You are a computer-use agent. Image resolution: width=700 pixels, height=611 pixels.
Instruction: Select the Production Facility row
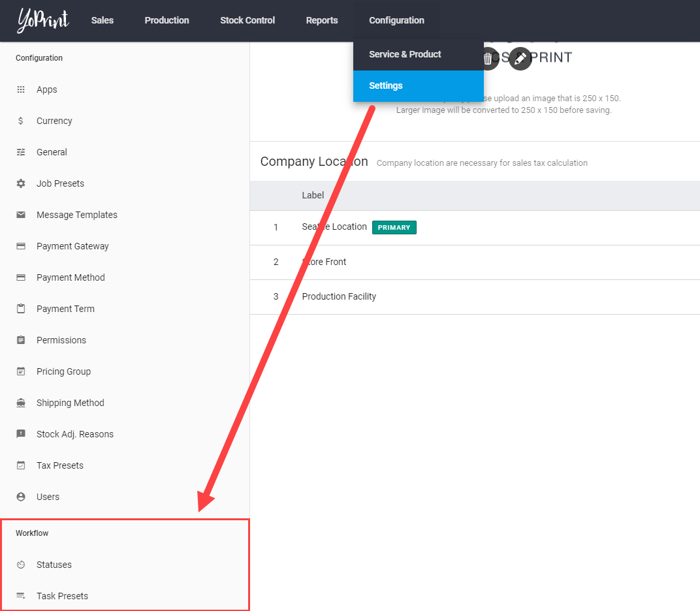point(475,297)
